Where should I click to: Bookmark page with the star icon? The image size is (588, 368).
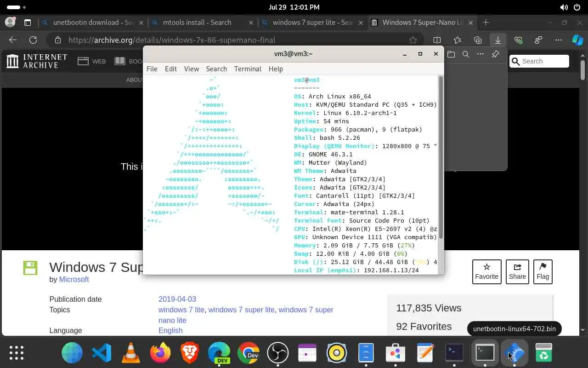tap(413, 40)
